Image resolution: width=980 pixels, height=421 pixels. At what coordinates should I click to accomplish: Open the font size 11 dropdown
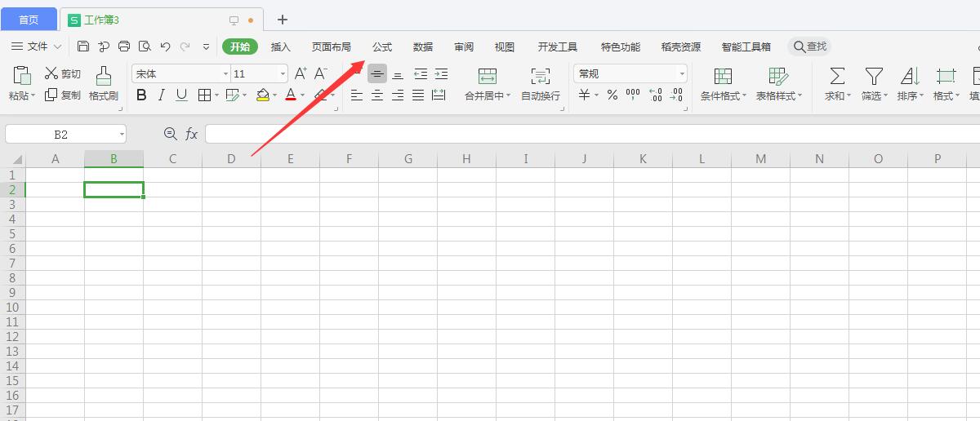click(x=283, y=74)
